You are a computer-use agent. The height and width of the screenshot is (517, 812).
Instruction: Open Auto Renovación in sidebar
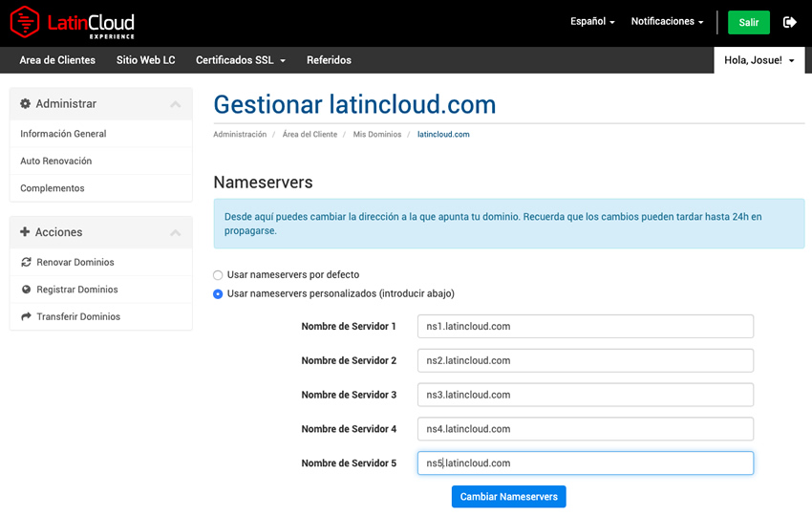tap(101, 162)
